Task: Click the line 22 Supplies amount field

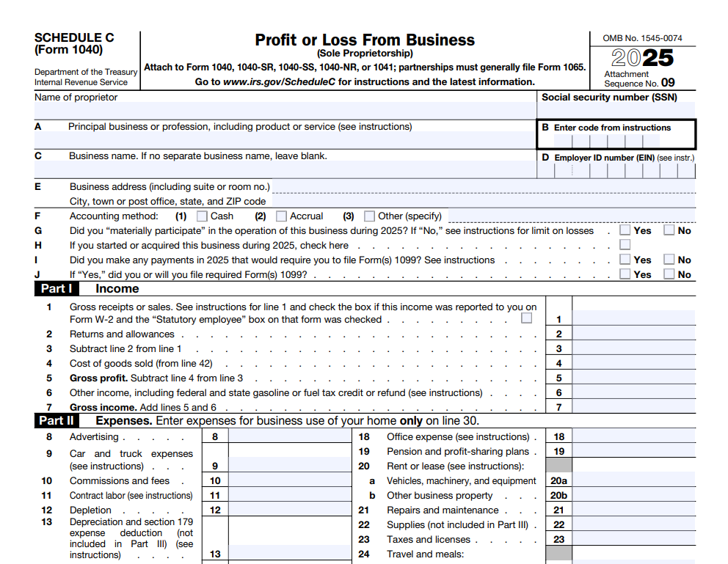Action: click(x=634, y=524)
